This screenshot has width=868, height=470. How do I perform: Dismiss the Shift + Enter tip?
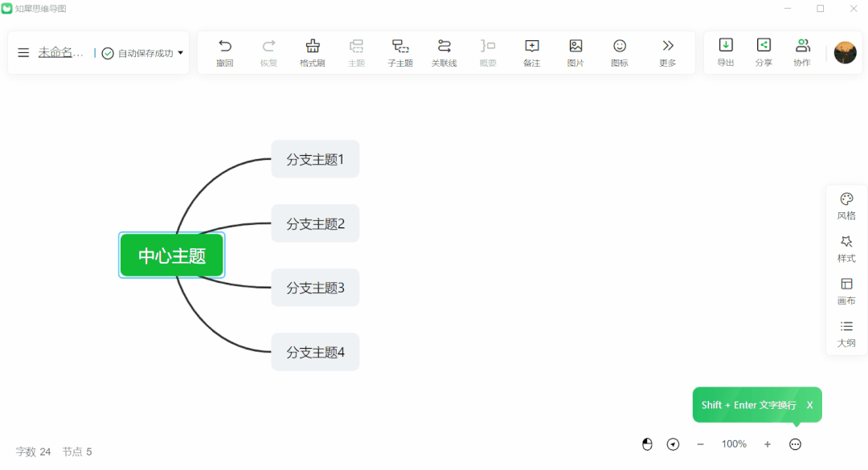click(x=810, y=405)
